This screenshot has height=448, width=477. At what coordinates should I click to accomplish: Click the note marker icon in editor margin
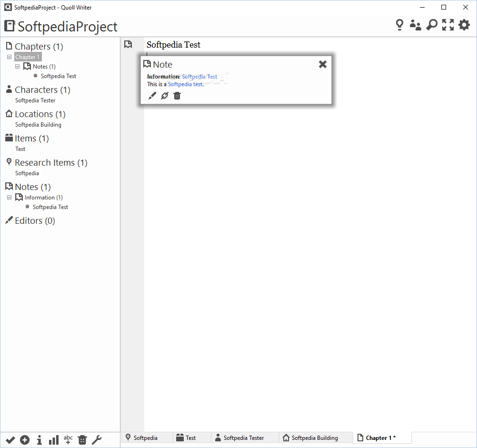128,44
